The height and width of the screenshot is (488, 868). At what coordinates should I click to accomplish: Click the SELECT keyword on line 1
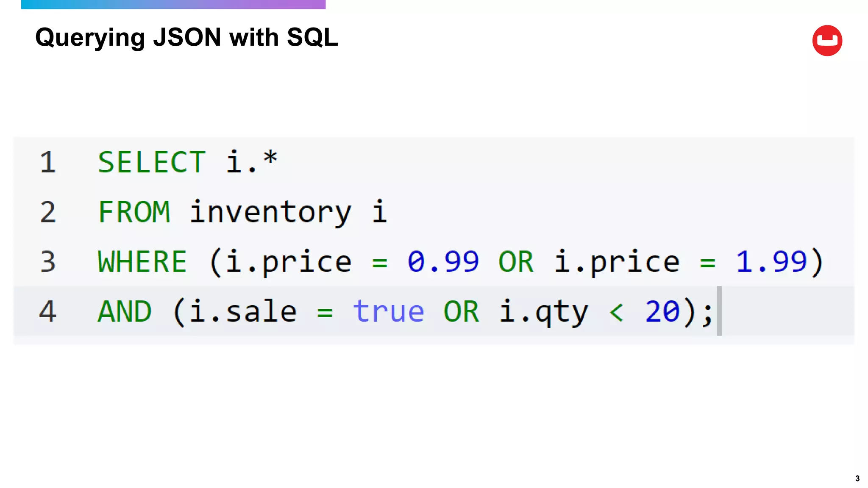tap(152, 162)
